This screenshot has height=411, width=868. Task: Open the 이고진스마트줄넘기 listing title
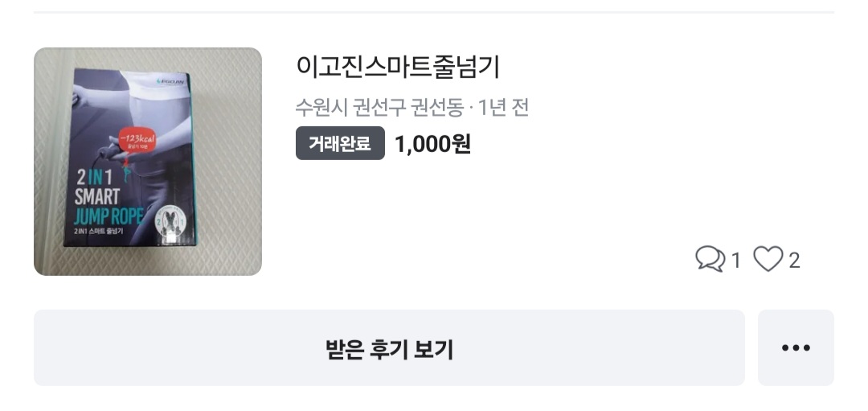[x=398, y=67]
